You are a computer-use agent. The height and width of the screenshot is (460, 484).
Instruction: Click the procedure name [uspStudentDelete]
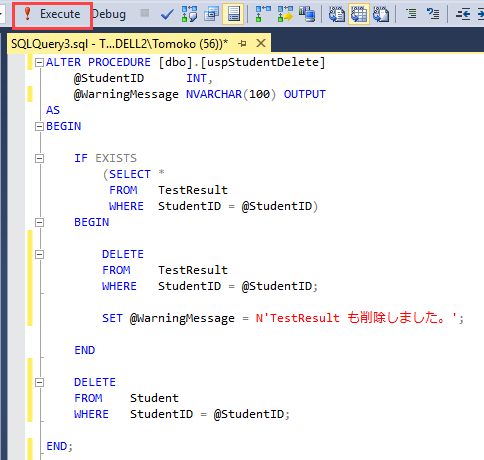click(263, 62)
